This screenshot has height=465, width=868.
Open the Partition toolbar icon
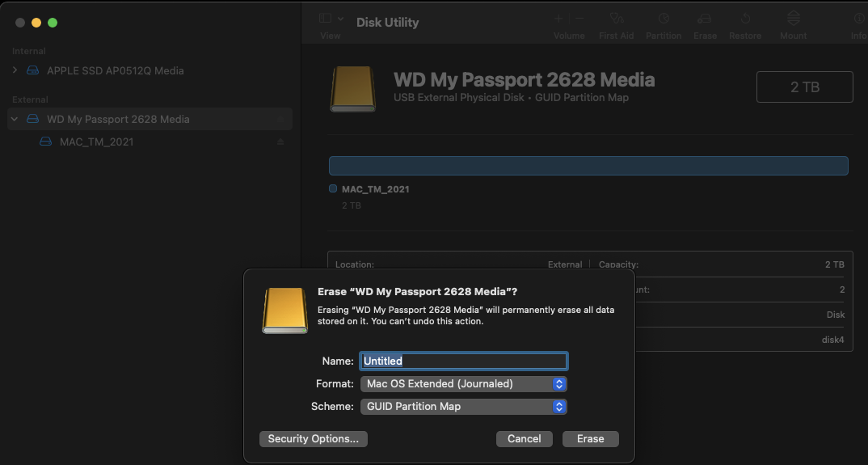pos(664,19)
